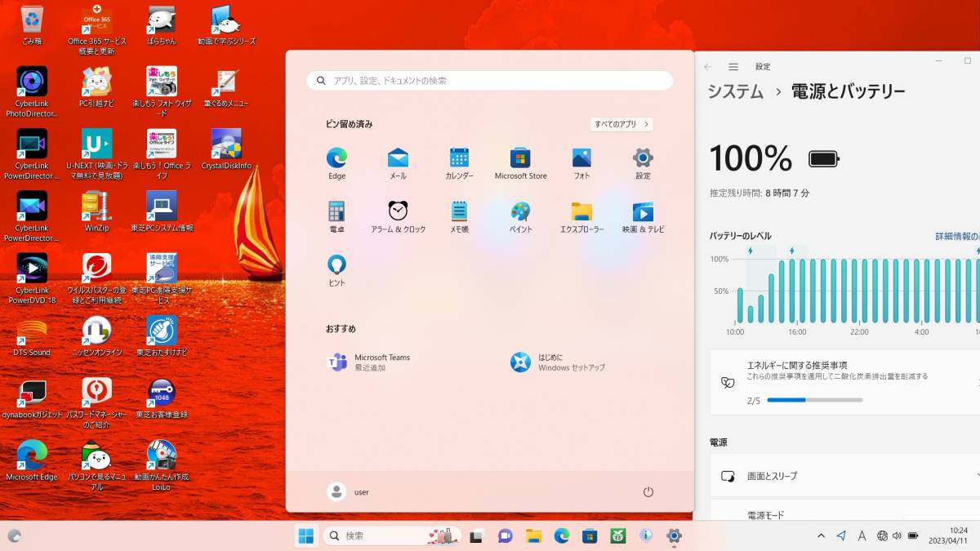The image size is (980, 551).
Task: Open ニッセンオンライン desktop shortcut
Action: [96, 335]
